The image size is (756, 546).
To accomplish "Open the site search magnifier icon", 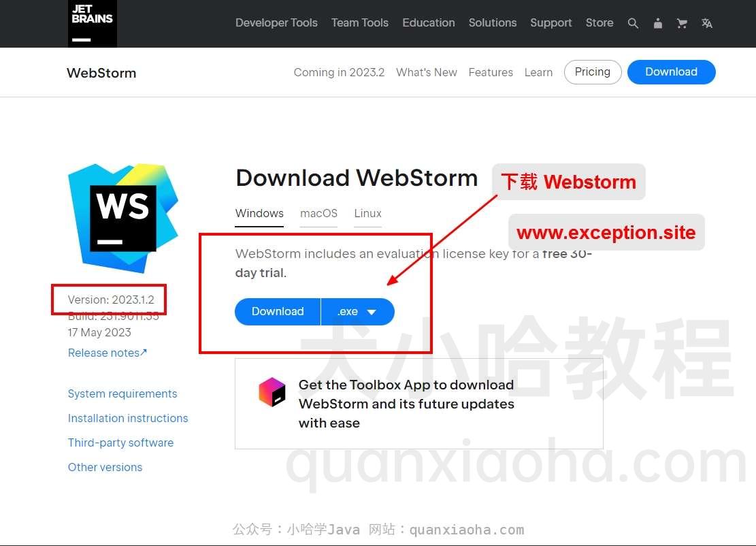I will click(x=633, y=23).
